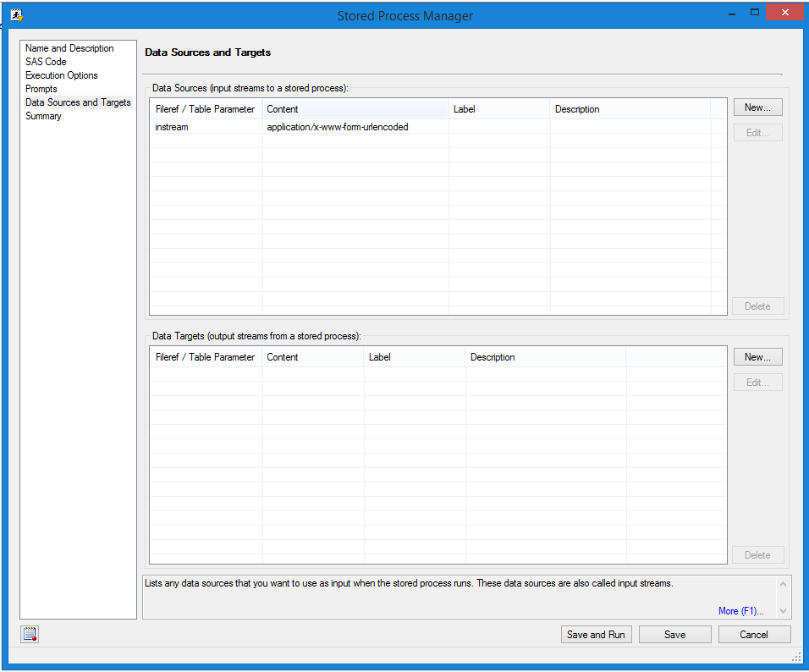The image size is (809, 672).
Task: Open the Prompts page
Action: pyautogui.click(x=41, y=89)
